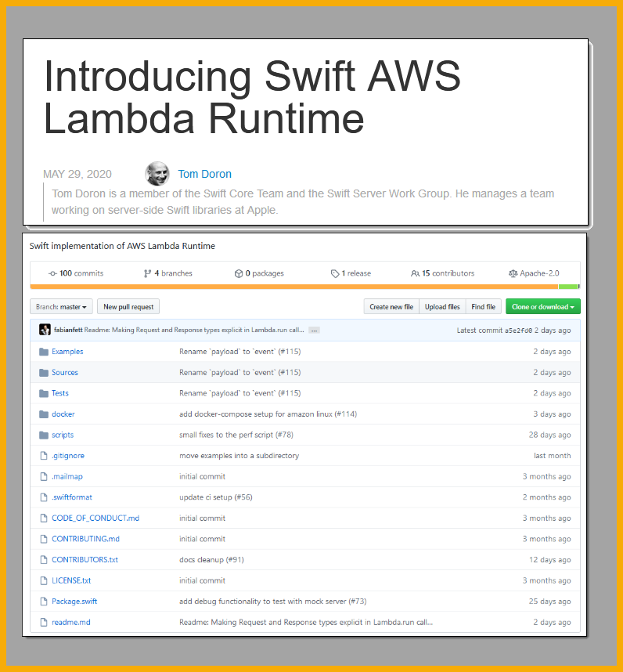Click the Find file button
This screenshot has height=672, width=623.
[x=484, y=307]
